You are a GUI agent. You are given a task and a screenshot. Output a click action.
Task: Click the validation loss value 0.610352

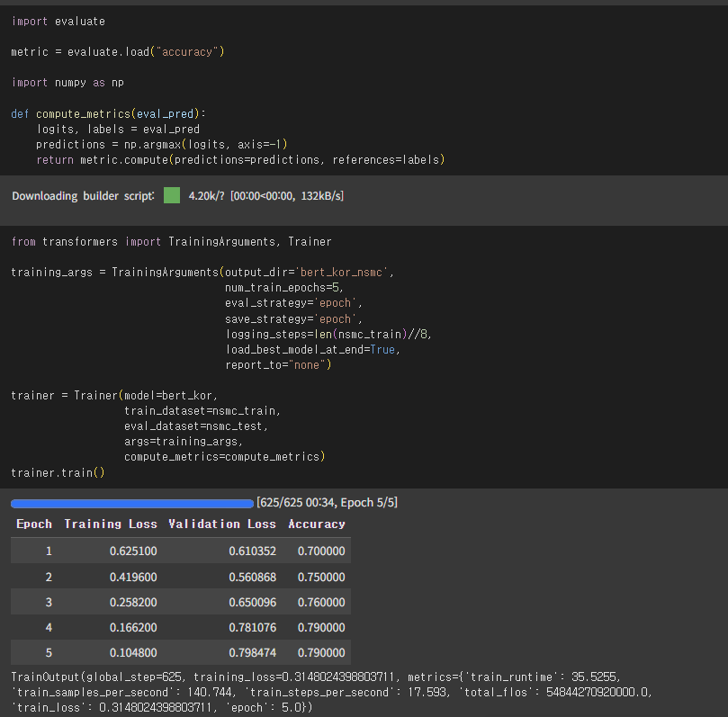point(253,551)
